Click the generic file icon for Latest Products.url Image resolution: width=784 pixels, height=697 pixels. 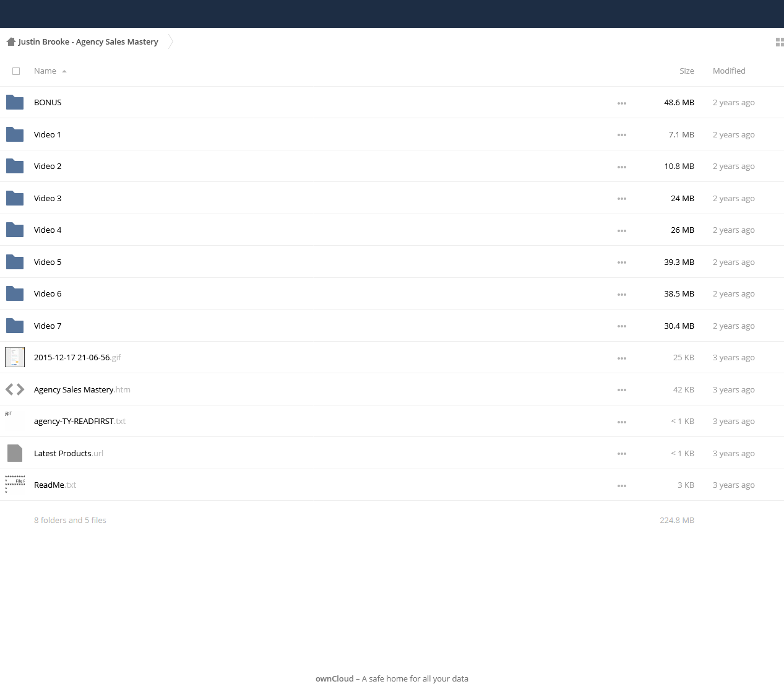pos(15,453)
